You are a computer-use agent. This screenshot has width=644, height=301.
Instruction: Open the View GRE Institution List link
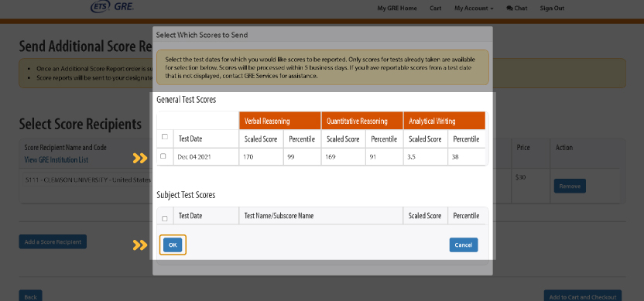pyautogui.click(x=56, y=159)
